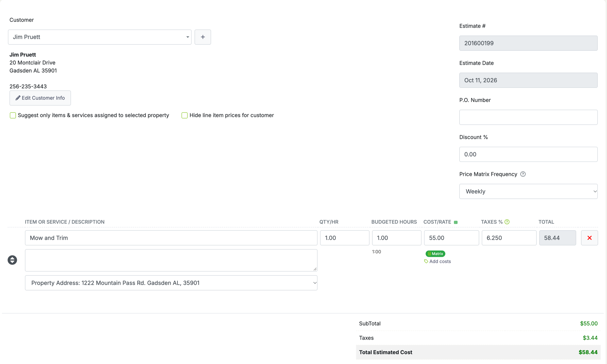Use the line item reorder handle icon
The image size is (607, 364).
[12, 260]
